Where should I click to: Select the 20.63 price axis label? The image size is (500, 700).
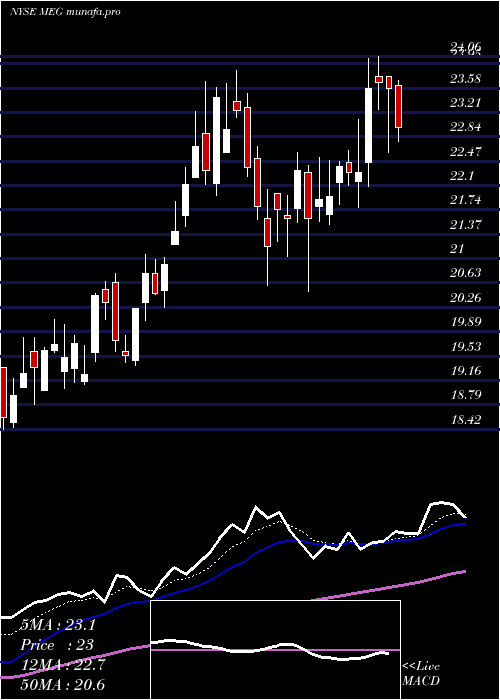[x=465, y=273]
